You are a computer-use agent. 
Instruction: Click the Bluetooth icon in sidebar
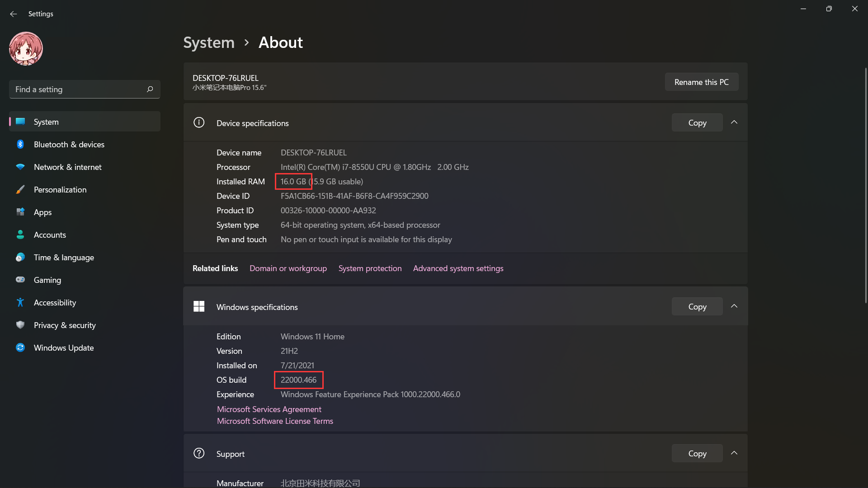[x=20, y=144]
